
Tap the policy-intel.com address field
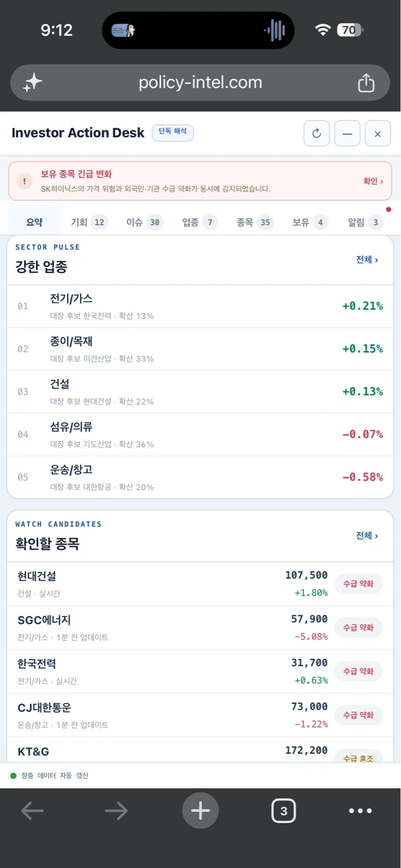pos(200,83)
